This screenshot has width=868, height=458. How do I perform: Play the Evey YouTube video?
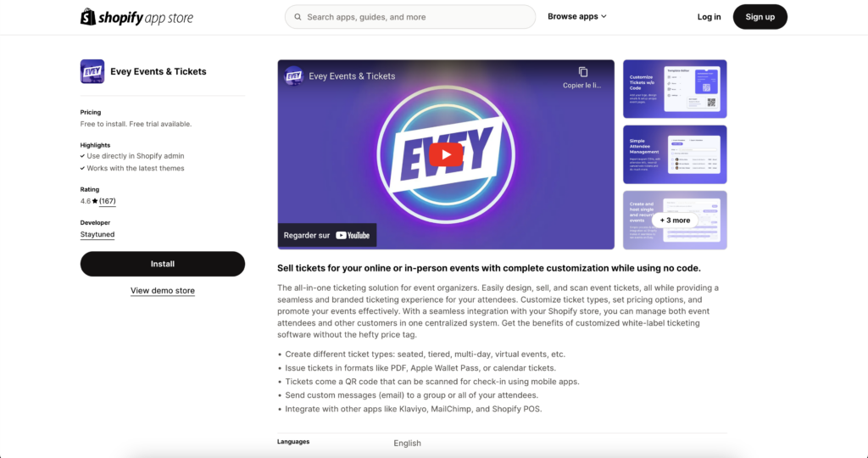tap(446, 154)
